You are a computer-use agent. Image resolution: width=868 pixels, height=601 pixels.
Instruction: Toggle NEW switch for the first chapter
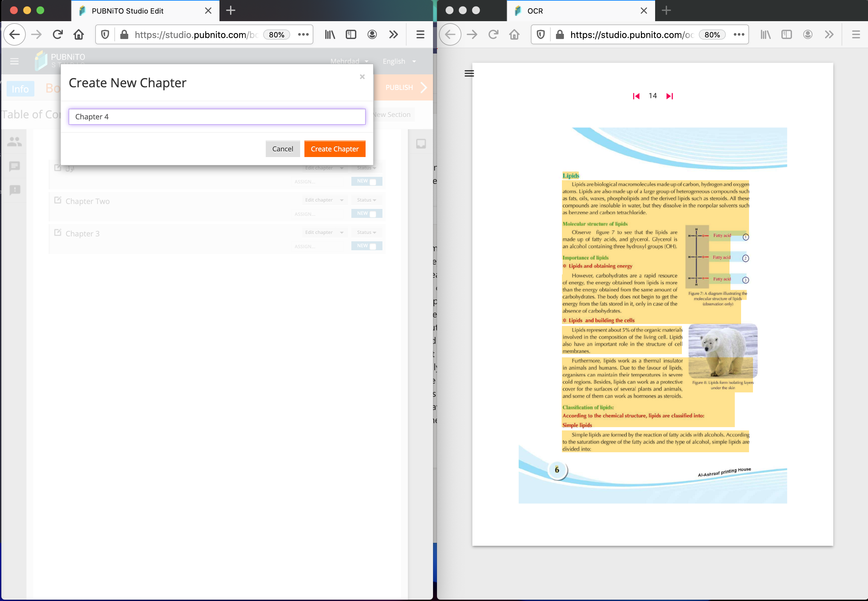(367, 181)
